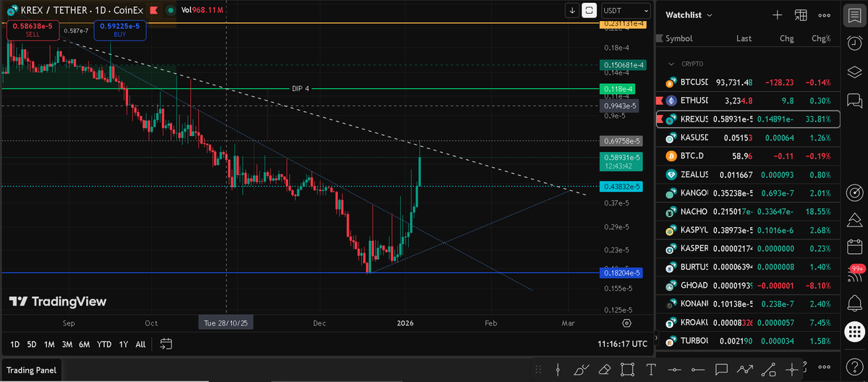Select TURBOL row in watchlist
The image size is (868, 382).
(x=748, y=340)
